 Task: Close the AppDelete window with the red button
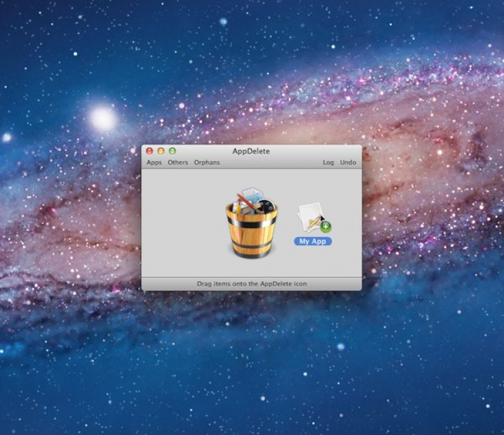click(x=149, y=151)
